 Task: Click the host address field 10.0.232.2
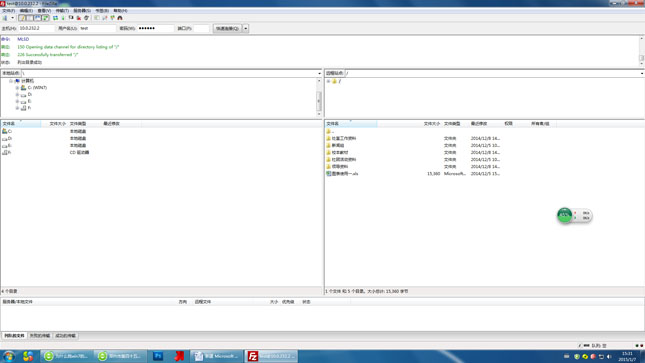point(36,28)
